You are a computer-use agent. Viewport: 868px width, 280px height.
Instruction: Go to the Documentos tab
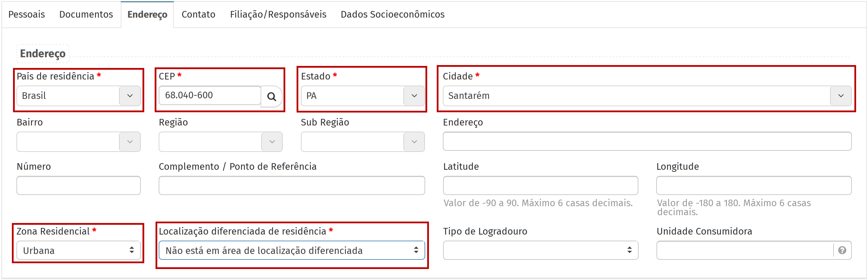point(86,14)
